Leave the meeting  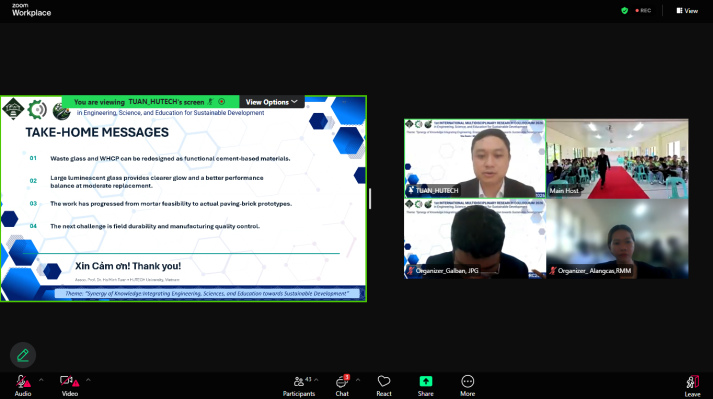coord(693,386)
